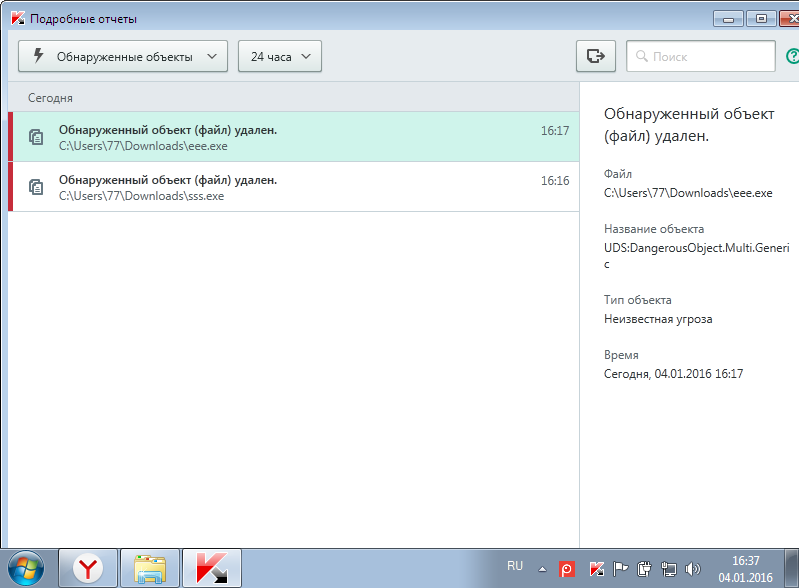
Task: Click the UDS:DangerousObject.Multi.Generic object name
Action: pos(696,255)
